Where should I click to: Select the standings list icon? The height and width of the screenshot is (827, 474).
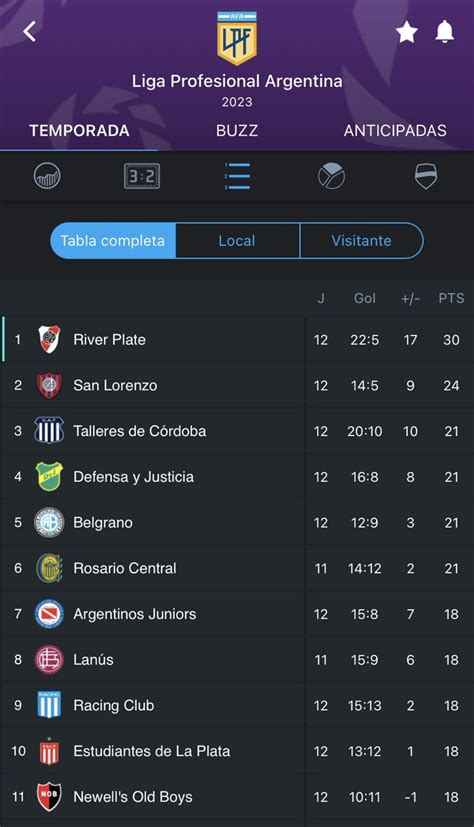[237, 176]
